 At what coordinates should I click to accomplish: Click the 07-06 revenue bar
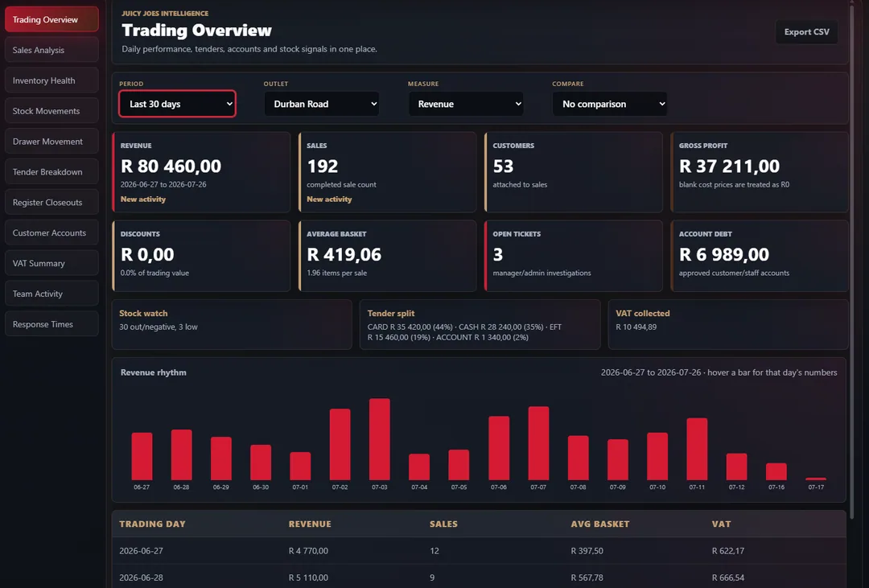tap(499, 448)
